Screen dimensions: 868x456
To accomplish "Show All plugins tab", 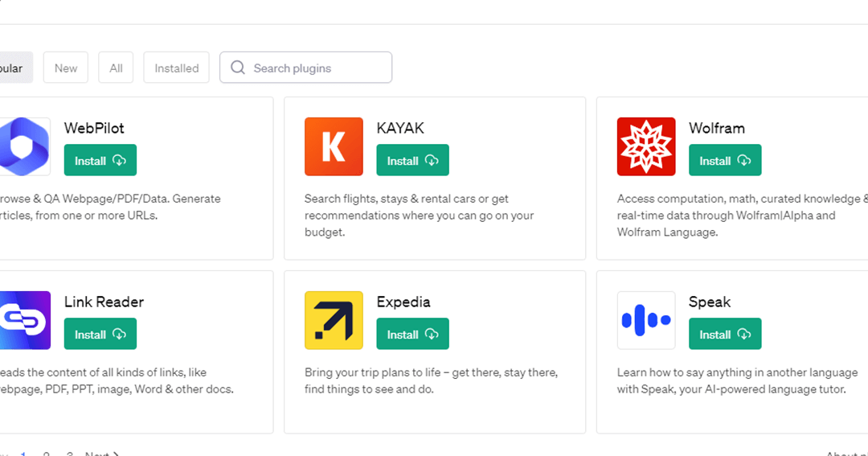I will (116, 68).
